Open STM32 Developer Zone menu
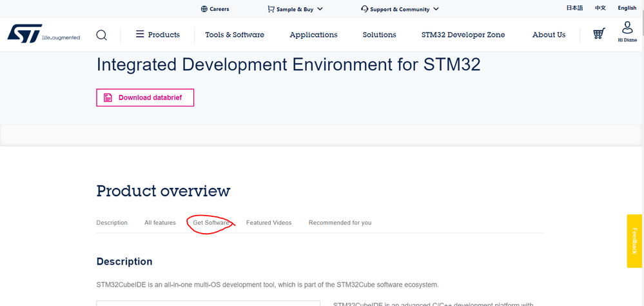The image size is (644, 306). (x=463, y=35)
